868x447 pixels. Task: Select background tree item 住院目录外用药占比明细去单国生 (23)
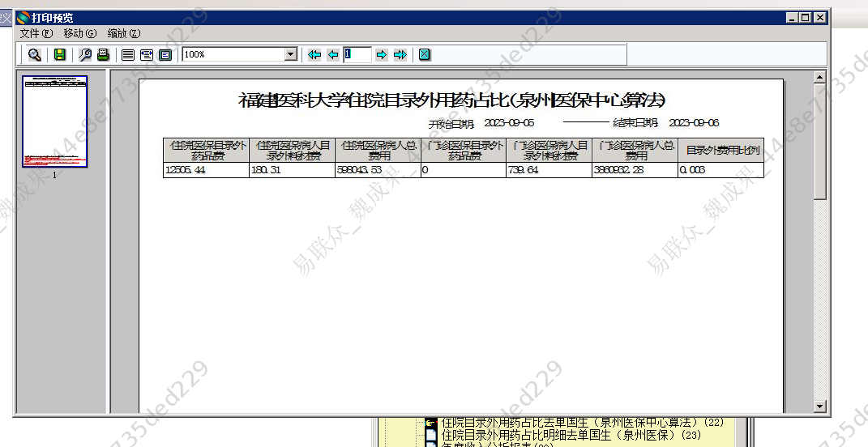(571, 435)
